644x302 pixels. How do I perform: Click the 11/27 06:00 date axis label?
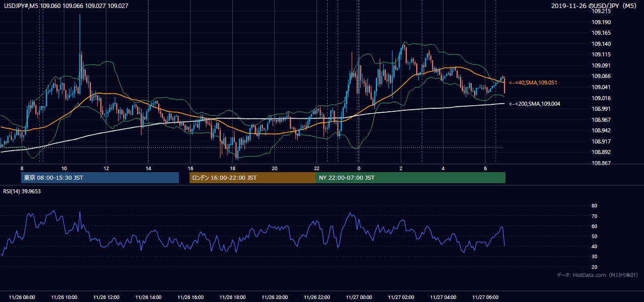(x=485, y=297)
